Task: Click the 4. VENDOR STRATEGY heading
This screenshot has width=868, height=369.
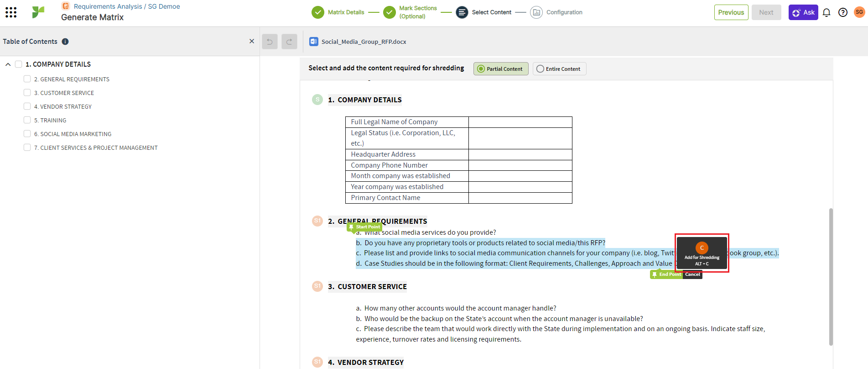Action: point(366,363)
